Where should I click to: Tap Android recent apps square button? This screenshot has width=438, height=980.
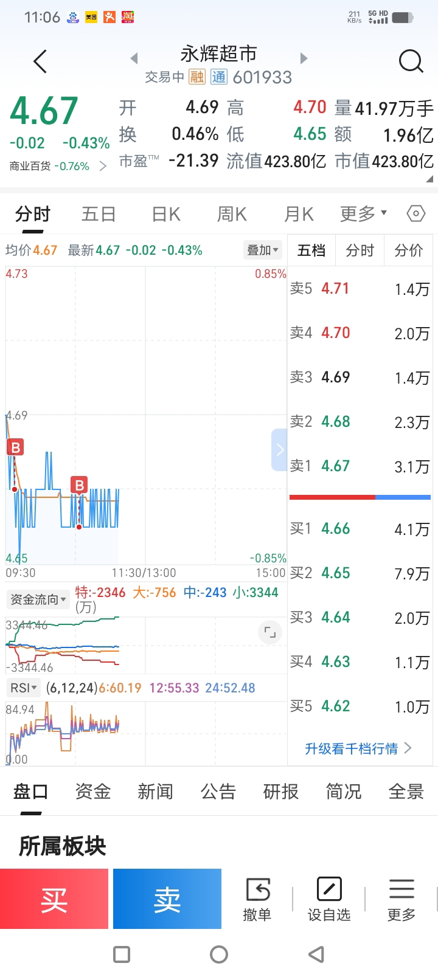pyautogui.click(x=122, y=954)
